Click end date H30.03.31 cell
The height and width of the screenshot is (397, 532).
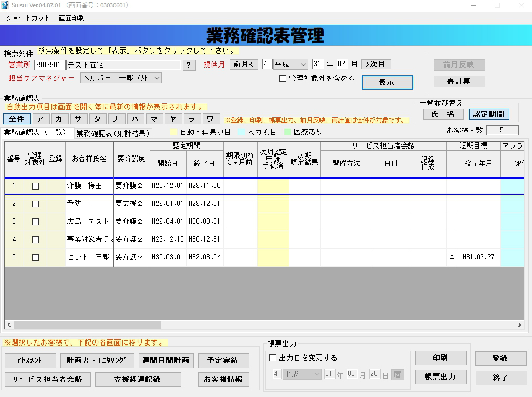click(205, 221)
